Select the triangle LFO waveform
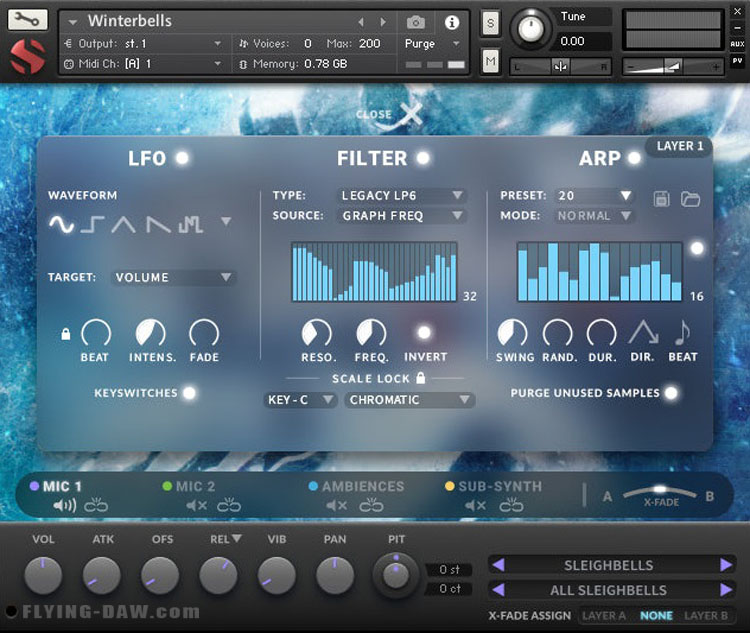750x633 pixels. tap(123, 223)
